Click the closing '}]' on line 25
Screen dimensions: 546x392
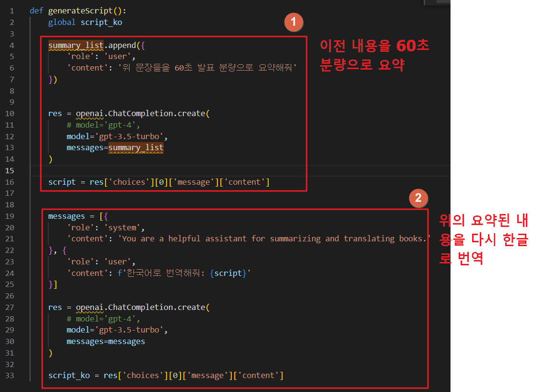[53, 285]
